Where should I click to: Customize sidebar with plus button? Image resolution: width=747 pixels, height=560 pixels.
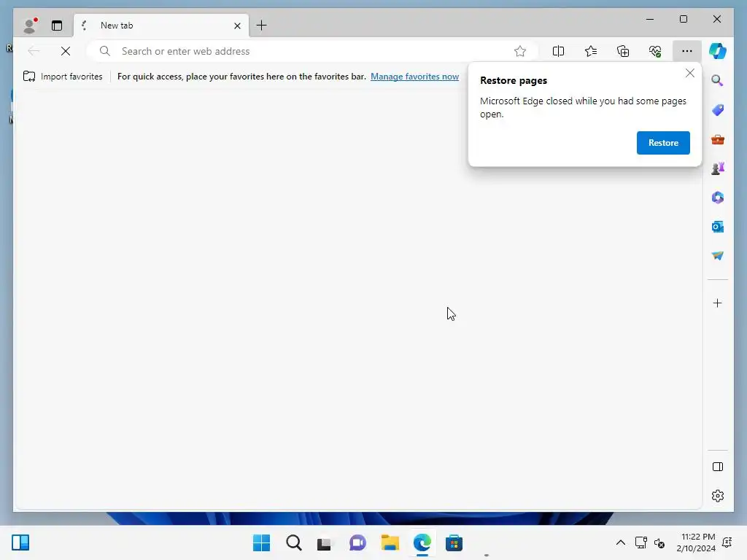[718, 303]
